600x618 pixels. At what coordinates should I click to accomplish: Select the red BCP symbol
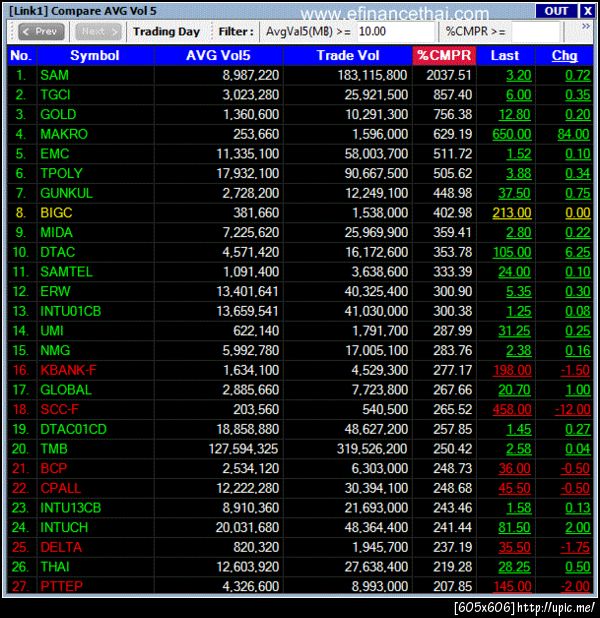point(54,469)
